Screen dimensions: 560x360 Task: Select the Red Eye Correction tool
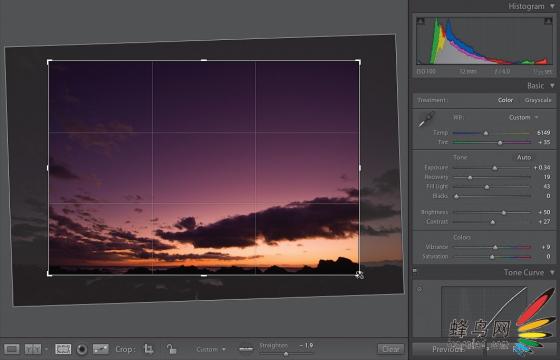point(82,349)
